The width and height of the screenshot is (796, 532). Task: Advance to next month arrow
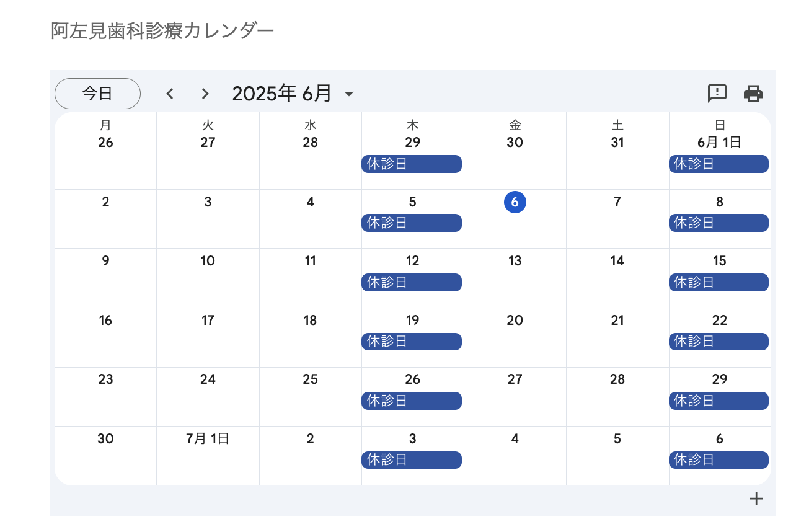click(205, 94)
